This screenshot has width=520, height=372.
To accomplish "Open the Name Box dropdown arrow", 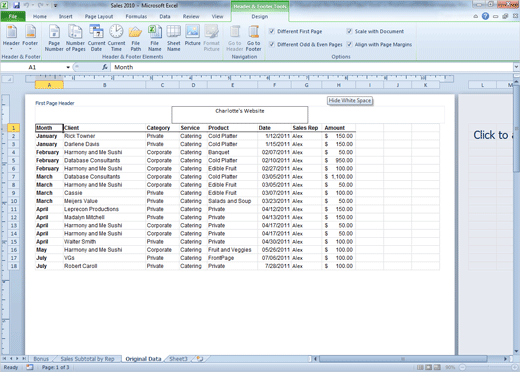I will point(68,67).
